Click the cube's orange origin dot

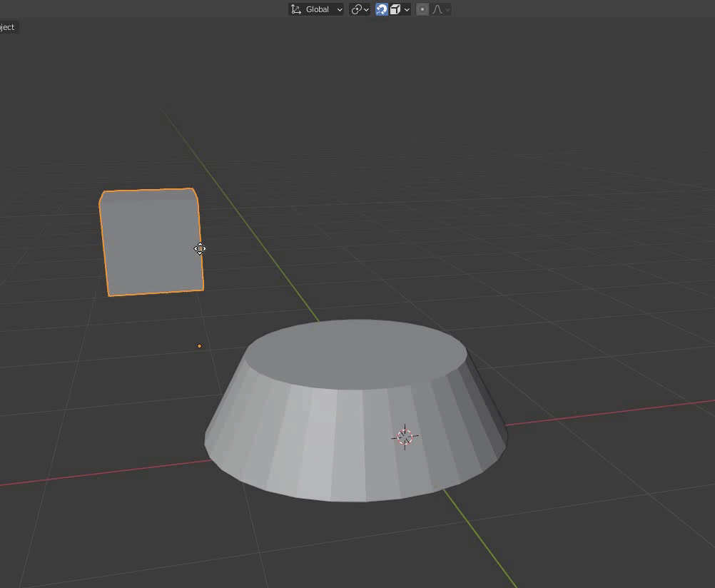(199, 346)
